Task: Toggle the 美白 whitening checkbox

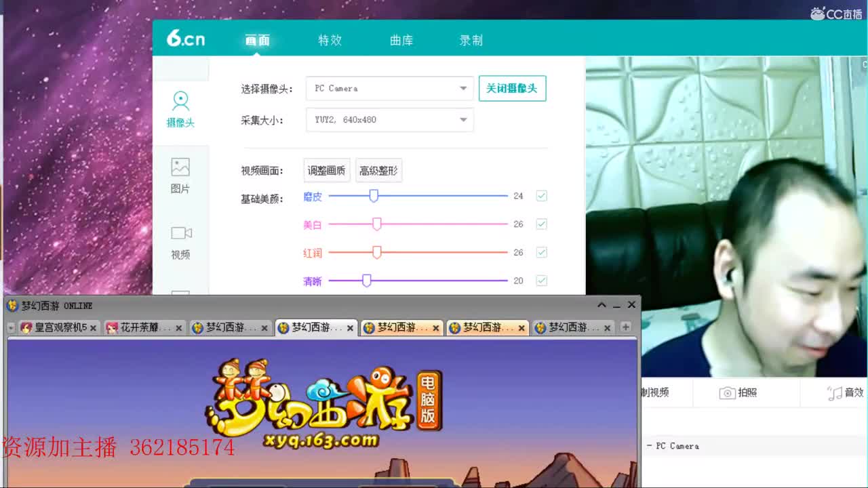Action: [541, 224]
